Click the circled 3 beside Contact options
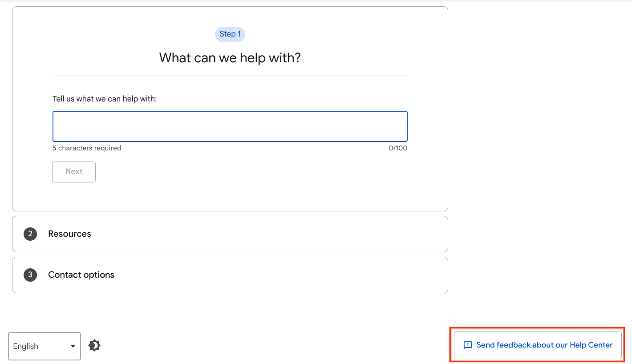632x364 pixels. click(x=30, y=275)
